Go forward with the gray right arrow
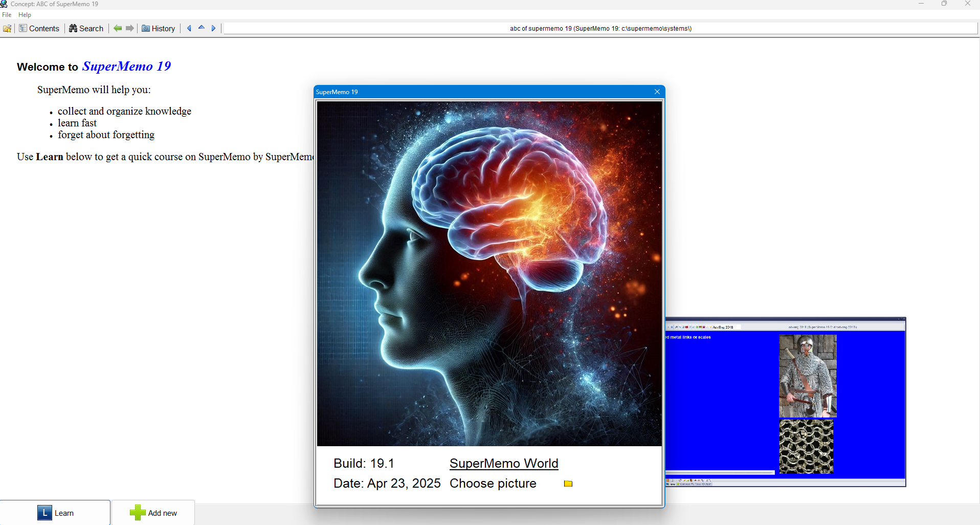The image size is (980, 525). point(130,28)
